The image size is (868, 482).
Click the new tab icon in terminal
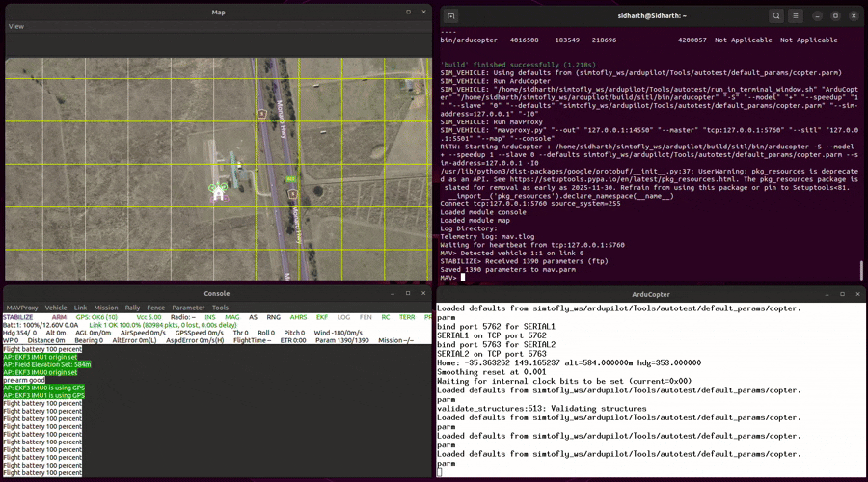pos(453,15)
